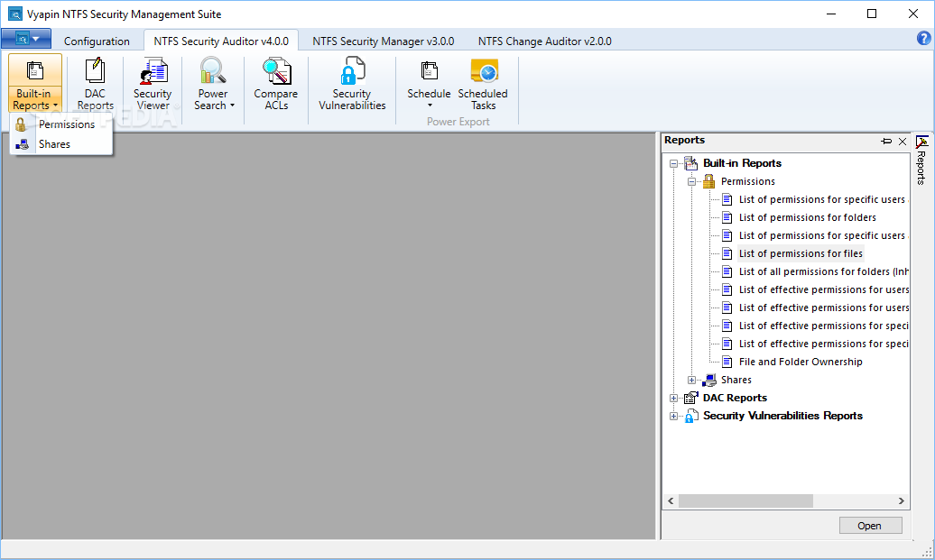Select 'List of permissions for folders' report
The height and width of the screenshot is (560, 935).
(x=808, y=217)
